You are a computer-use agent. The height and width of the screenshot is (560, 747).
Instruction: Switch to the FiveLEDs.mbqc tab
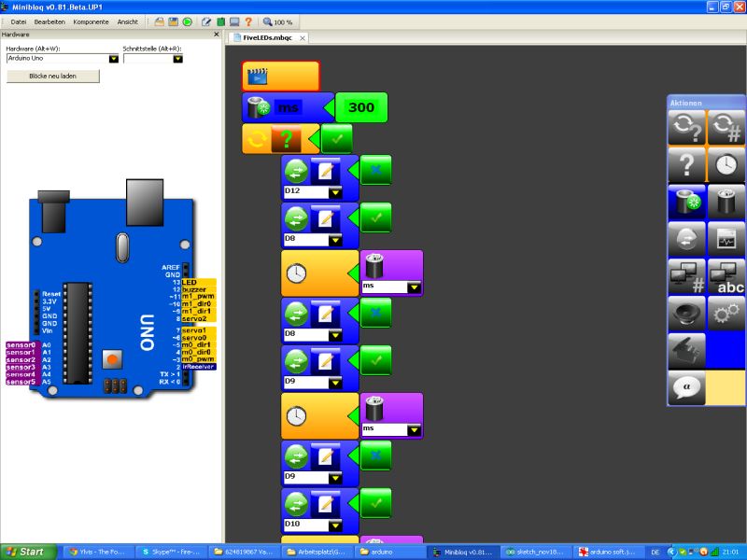pyautogui.click(x=267, y=37)
